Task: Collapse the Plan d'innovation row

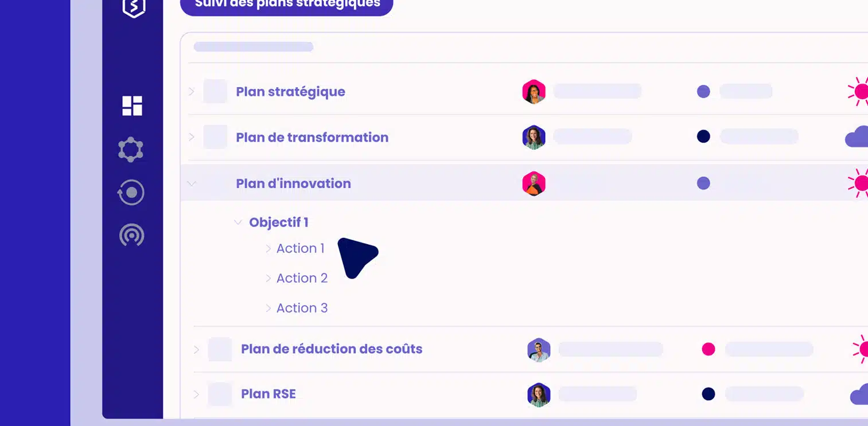Action: pos(192,183)
